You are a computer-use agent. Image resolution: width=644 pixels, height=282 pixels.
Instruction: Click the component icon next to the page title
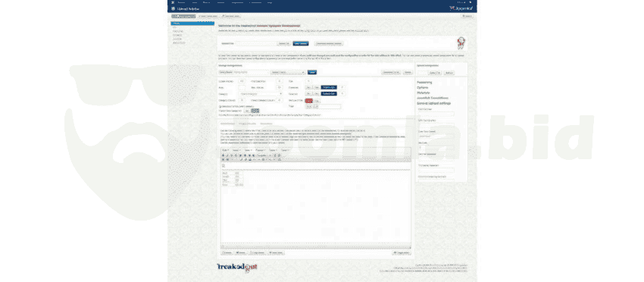point(174,8)
